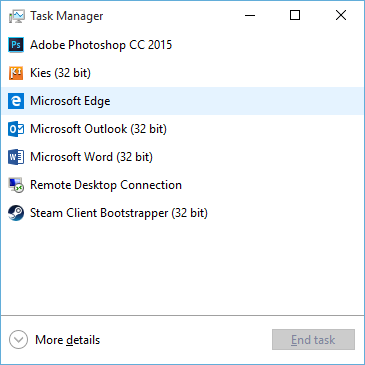Click the Task Manager title bar icon
365x365 pixels.
[x=17, y=16]
